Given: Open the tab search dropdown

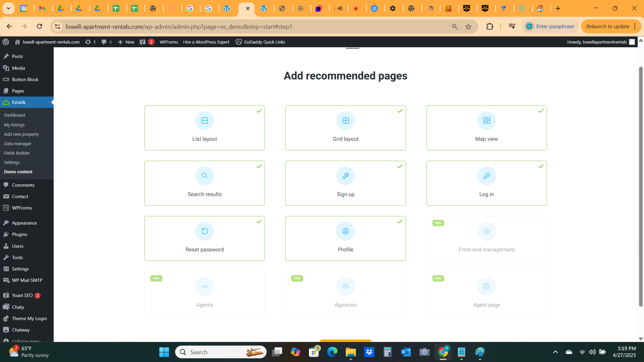Looking at the screenshot, I should point(8,8).
